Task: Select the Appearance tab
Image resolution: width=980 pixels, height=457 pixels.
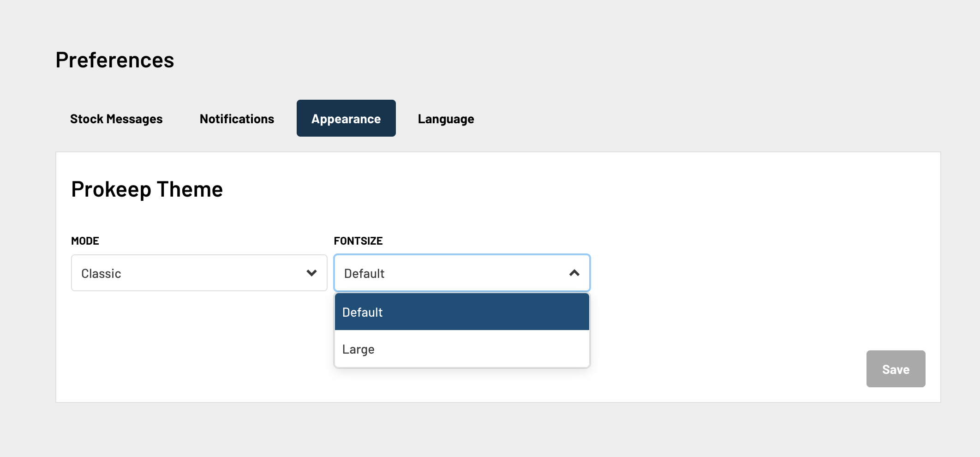Action: click(346, 118)
